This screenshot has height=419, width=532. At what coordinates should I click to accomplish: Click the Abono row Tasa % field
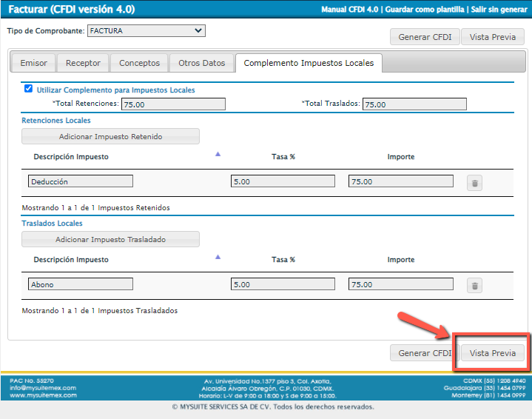tap(283, 284)
